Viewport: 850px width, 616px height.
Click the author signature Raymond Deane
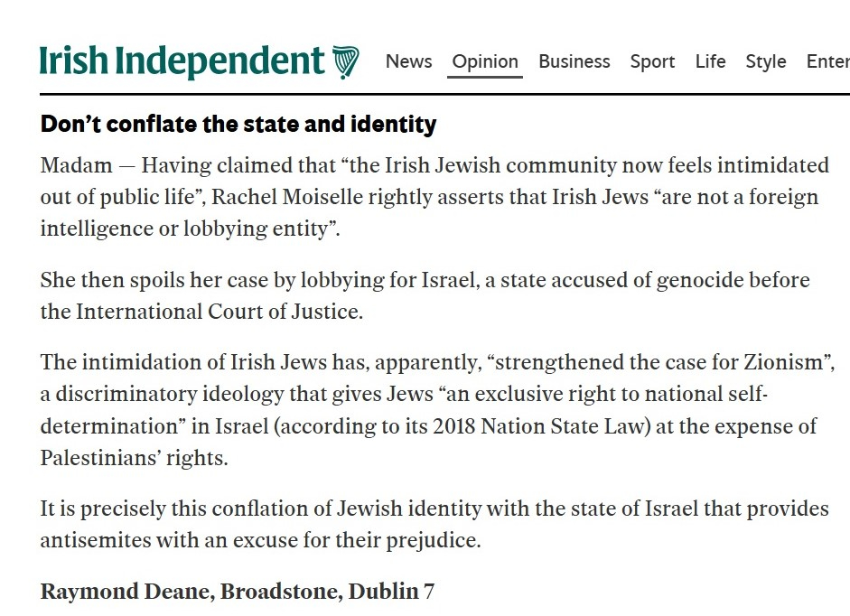[x=126, y=593]
